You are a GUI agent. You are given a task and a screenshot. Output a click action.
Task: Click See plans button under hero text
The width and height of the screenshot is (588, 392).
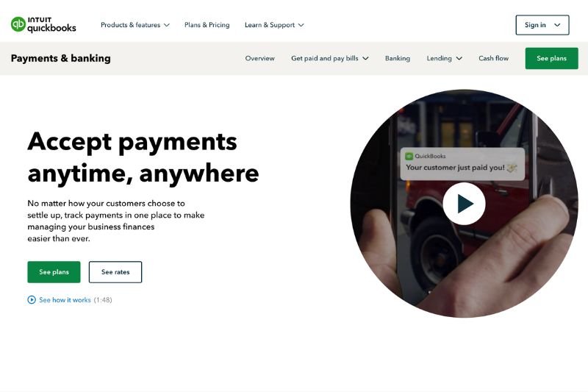coord(54,272)
